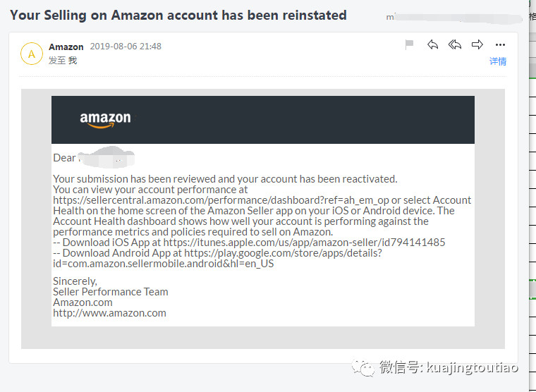Viewport: 536px width, 392px height.
Task: Click the email timestamp 2019-08-06 21:48
Action: [126, 47]
